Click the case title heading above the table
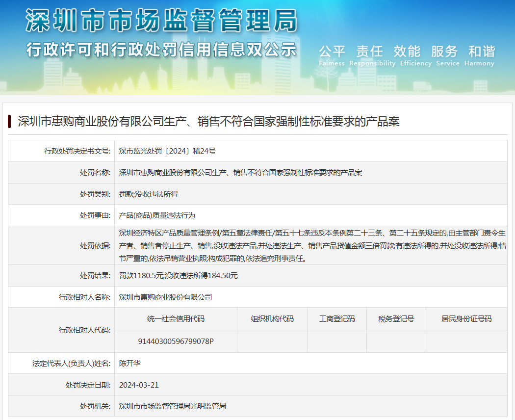This screenshot has height=420, width=515. tap(208, 121)
